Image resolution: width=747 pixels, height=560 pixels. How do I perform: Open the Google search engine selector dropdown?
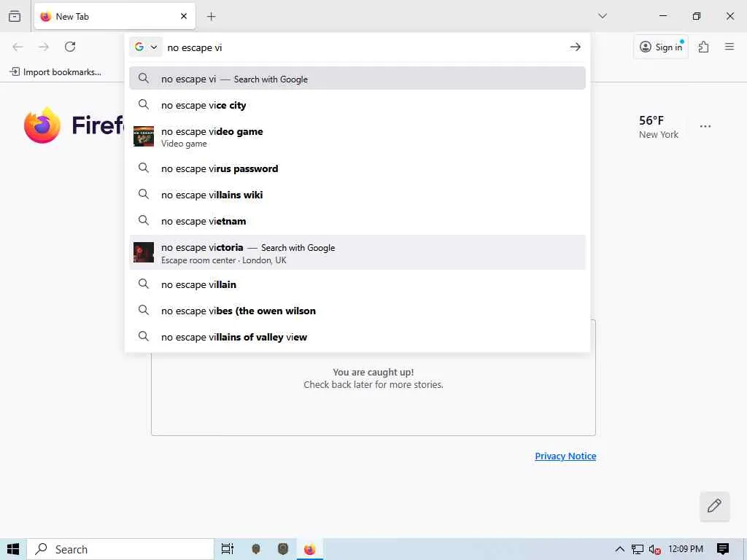(146, 47)
